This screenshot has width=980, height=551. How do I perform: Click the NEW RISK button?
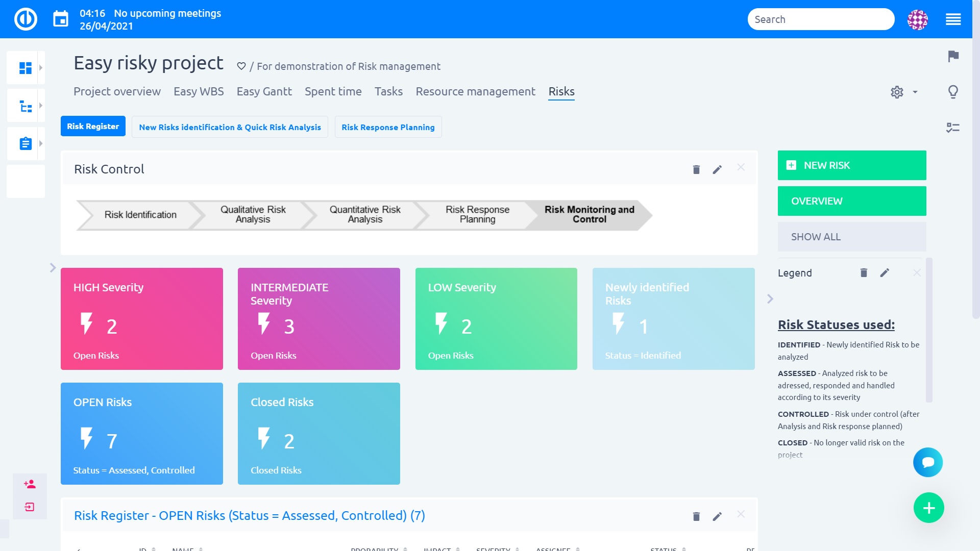tap(851, 165)
